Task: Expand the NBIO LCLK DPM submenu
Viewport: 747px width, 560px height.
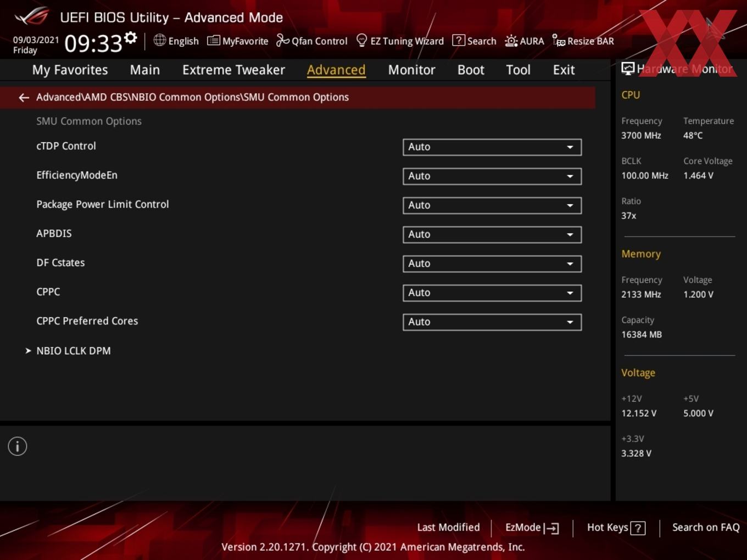Action: click(73, 351)
